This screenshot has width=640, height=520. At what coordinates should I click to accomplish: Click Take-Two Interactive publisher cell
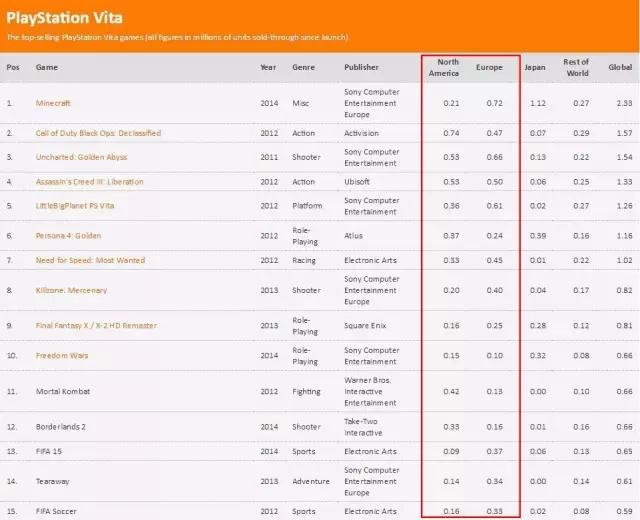tap(363, 427)
